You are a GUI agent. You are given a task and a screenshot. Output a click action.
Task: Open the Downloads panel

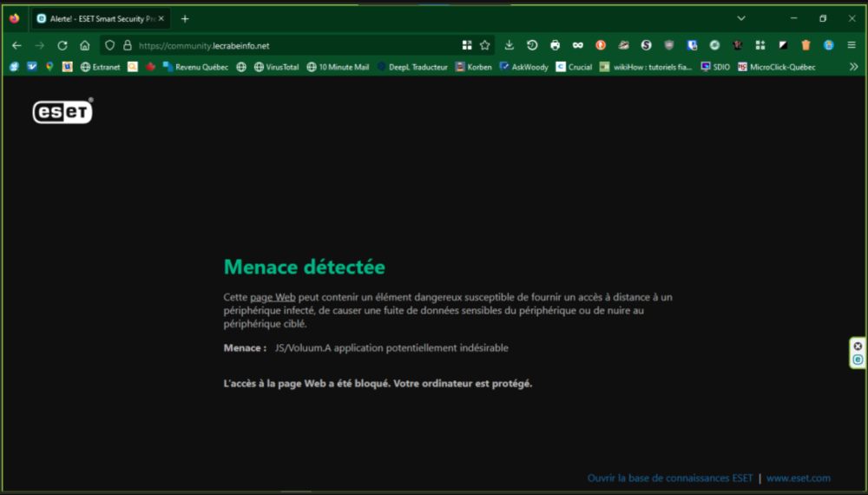point(510,45)
